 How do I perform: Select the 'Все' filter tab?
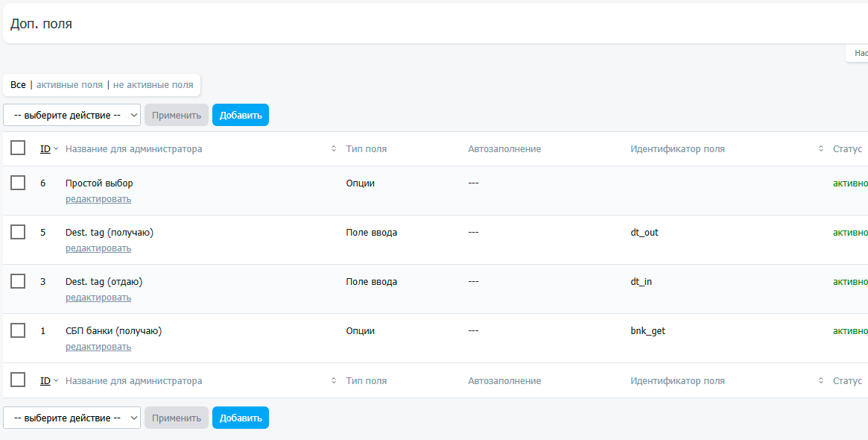pos(18,85)
